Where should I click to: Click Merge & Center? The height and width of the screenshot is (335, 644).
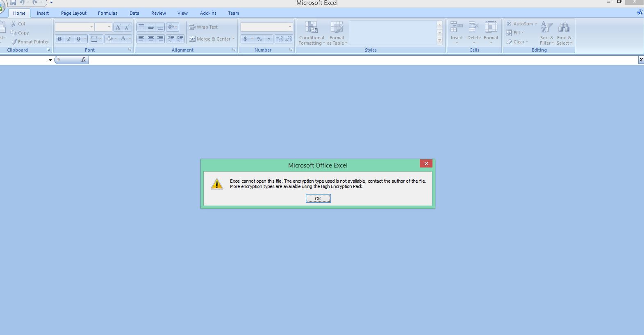(209, 39)
